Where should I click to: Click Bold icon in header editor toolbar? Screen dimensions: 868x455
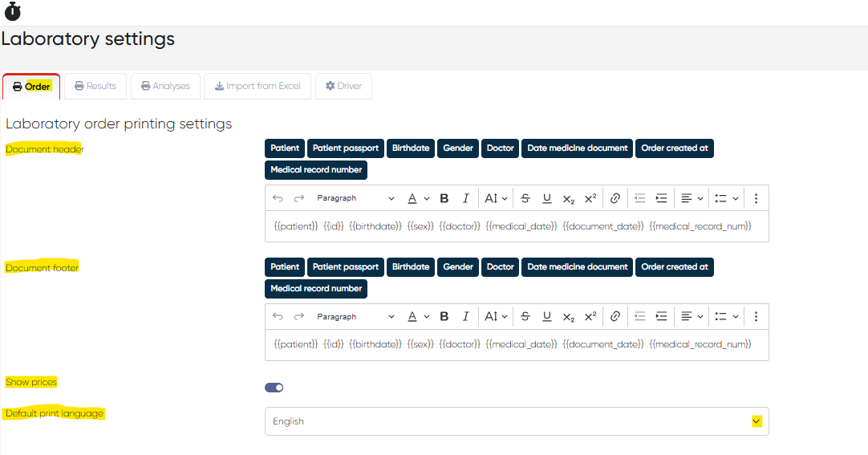[444, 198]
